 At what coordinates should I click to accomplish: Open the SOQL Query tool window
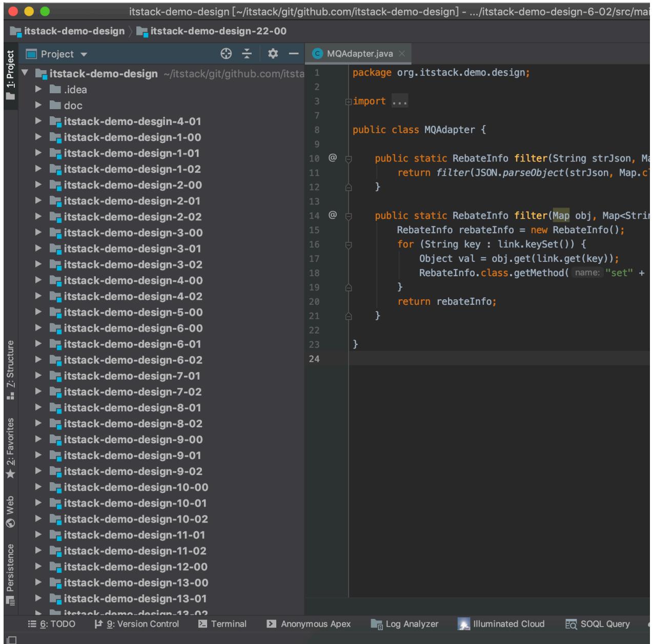point(598,624)
